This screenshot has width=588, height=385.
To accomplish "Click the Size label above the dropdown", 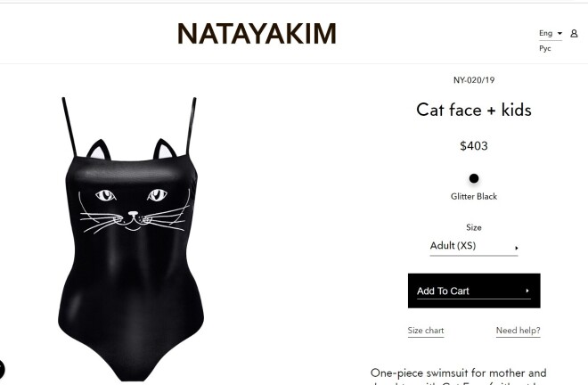I will (x=474, y=227).
